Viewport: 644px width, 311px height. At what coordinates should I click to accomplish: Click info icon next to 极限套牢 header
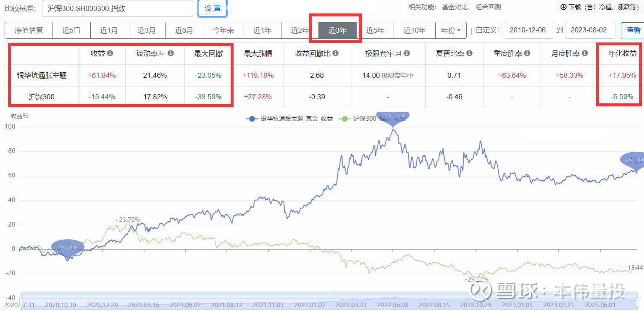click(407, 53)
